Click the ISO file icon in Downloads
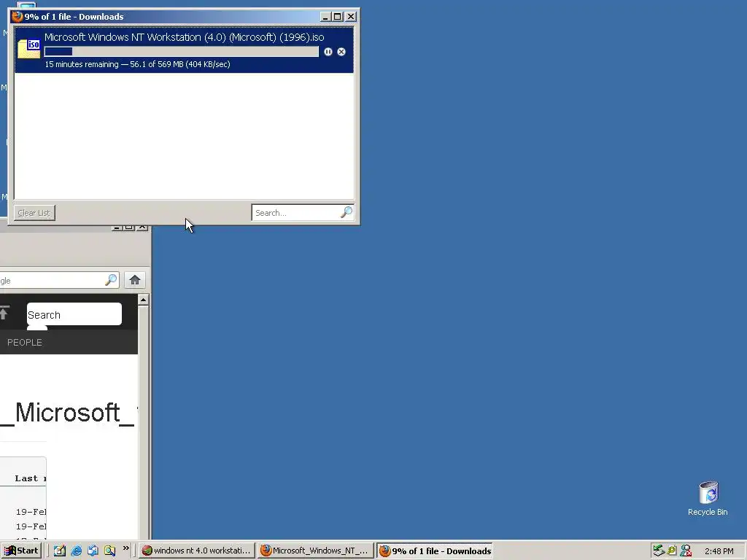The width and height of the screenshot is (747, 560). click(x=28, y=49)
